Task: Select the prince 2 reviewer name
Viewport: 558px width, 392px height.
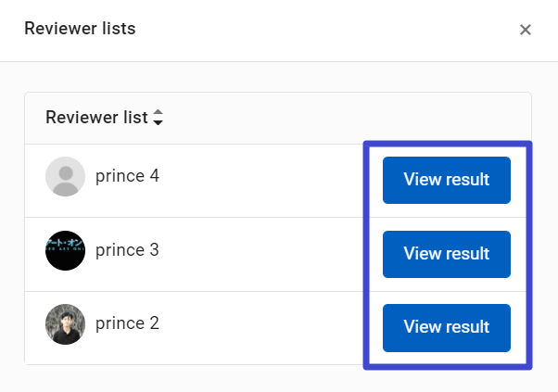Action: (127, 323)
